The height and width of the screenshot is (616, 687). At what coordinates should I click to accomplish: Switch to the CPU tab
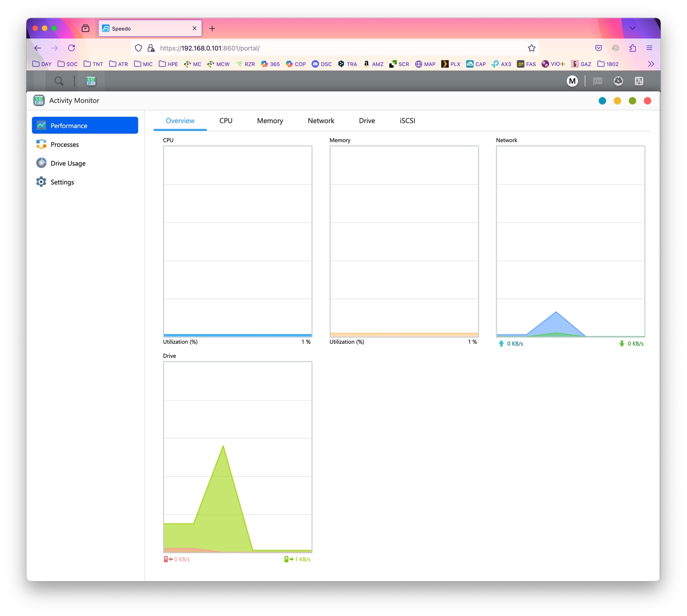coord(226,121)
